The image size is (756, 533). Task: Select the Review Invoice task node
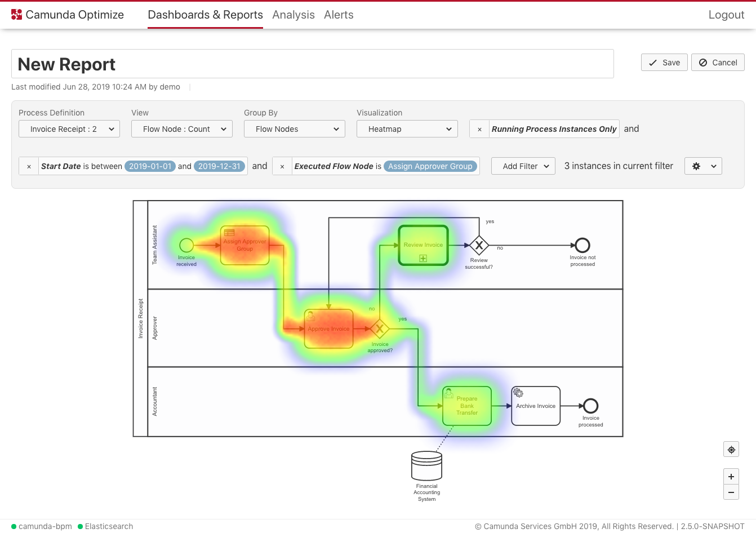point(423,245)
